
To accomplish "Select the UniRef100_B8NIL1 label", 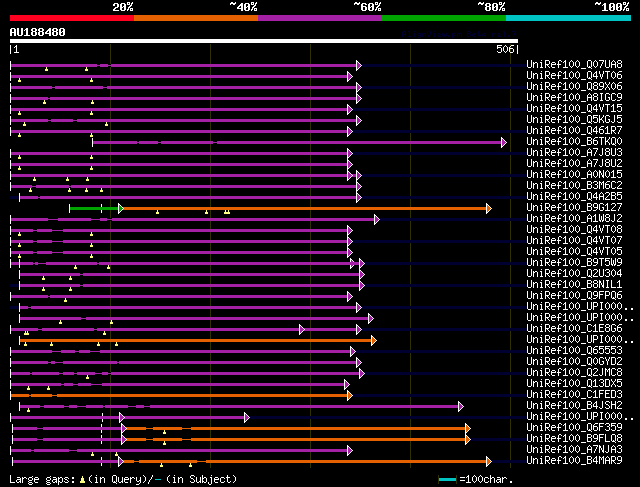I will (x=574, y=285).
